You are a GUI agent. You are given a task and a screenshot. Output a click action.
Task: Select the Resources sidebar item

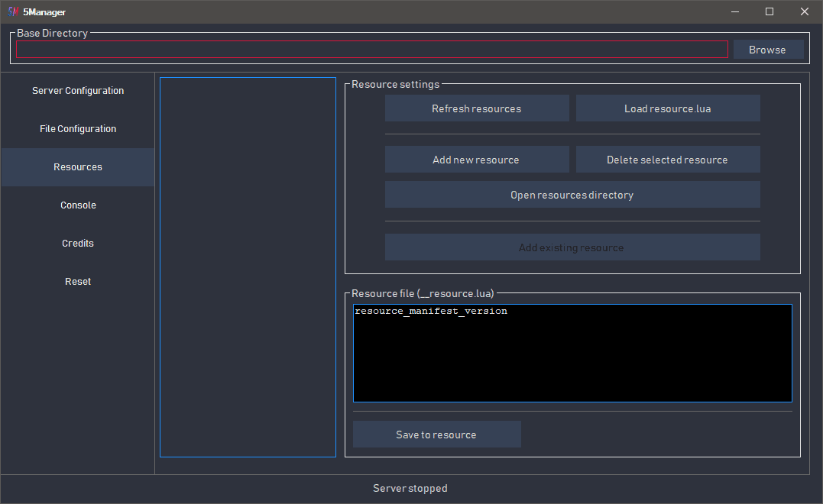point(78,167)
